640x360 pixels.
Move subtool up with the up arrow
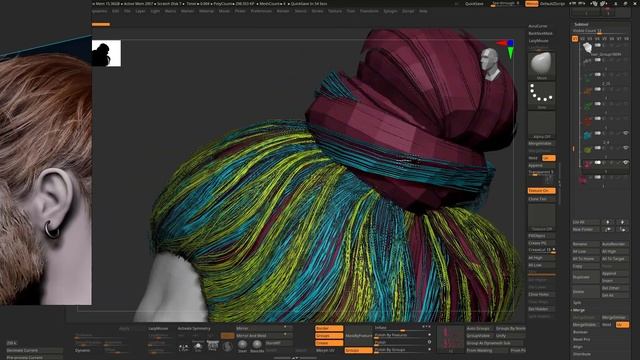pyautogui.click(x=608, y=222)
